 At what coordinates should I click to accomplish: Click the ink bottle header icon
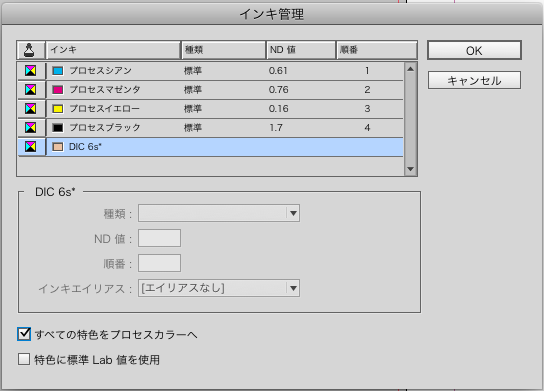(x=29, y=50)
